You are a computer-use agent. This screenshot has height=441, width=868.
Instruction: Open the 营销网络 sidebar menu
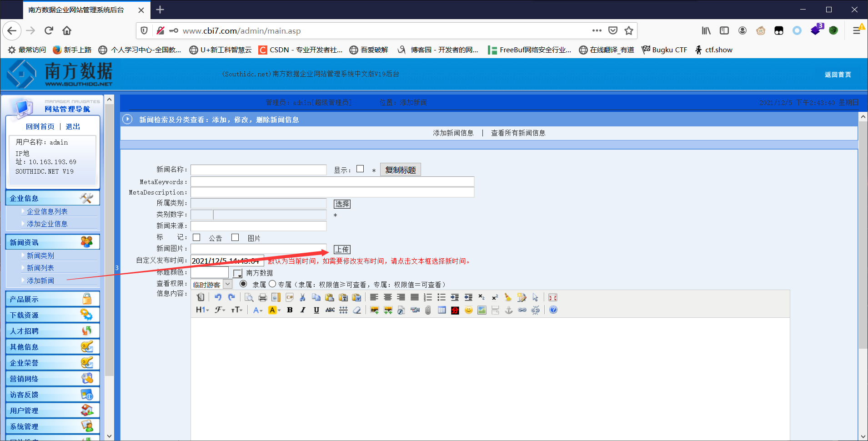coord(53,379)
